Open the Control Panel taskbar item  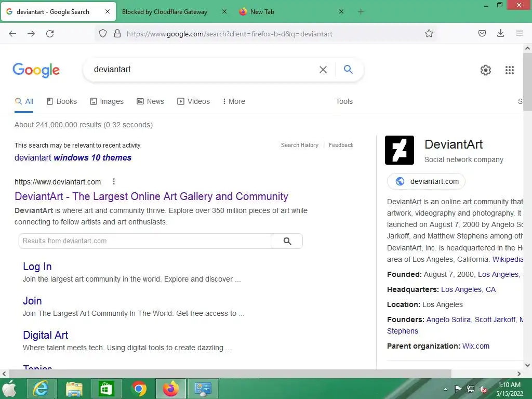[203, 389]
